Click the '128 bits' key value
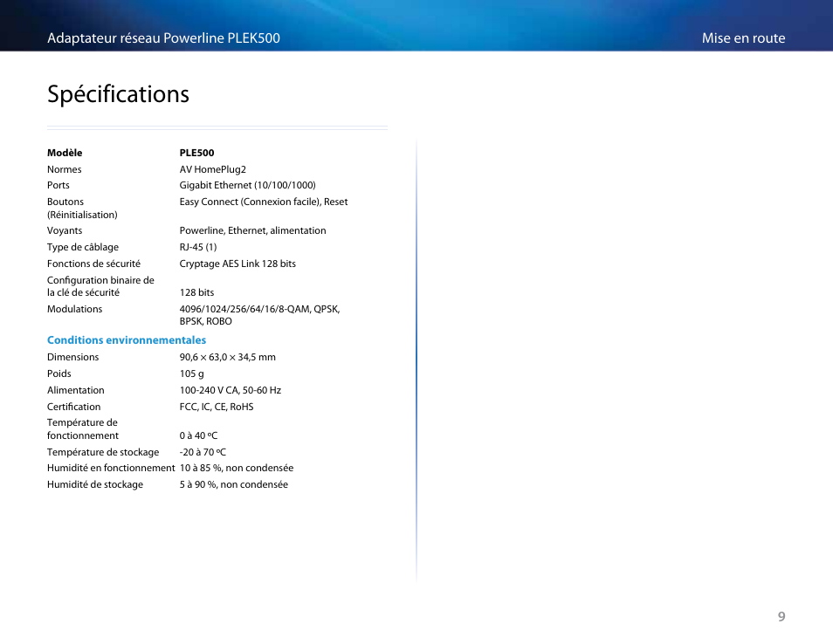The image size is (833, 644). 196,292
